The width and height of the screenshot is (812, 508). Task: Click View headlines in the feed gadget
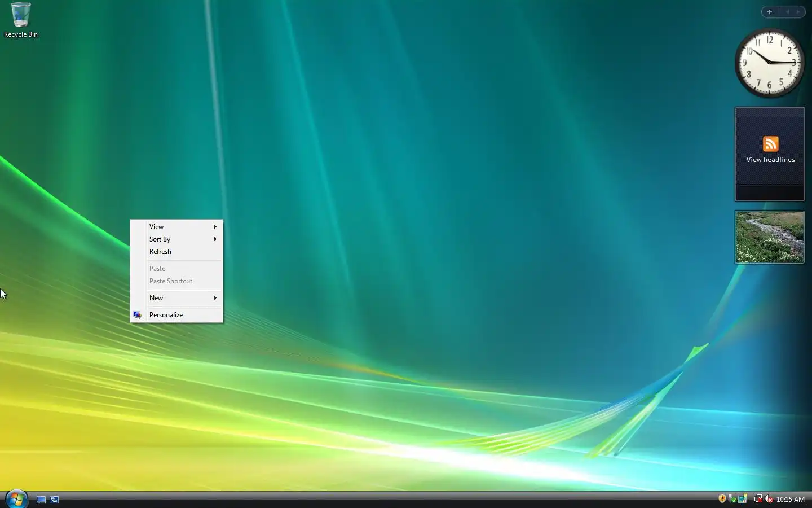click(770, 160)
